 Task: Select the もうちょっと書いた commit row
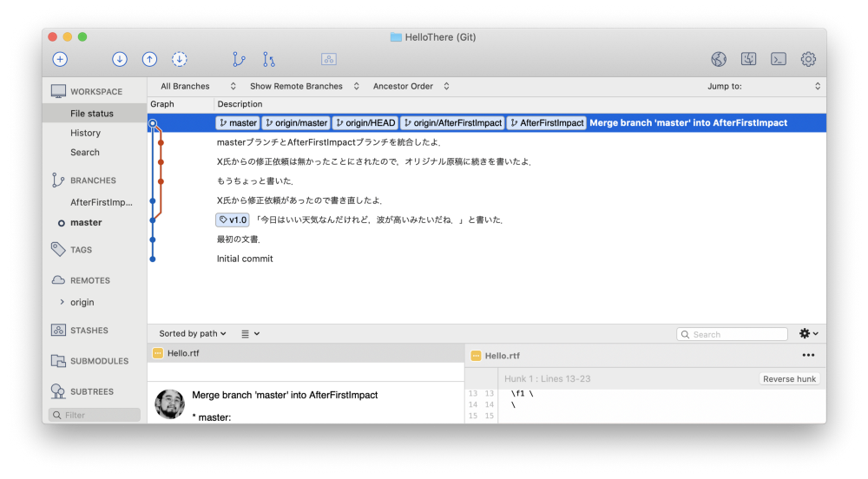487,180
